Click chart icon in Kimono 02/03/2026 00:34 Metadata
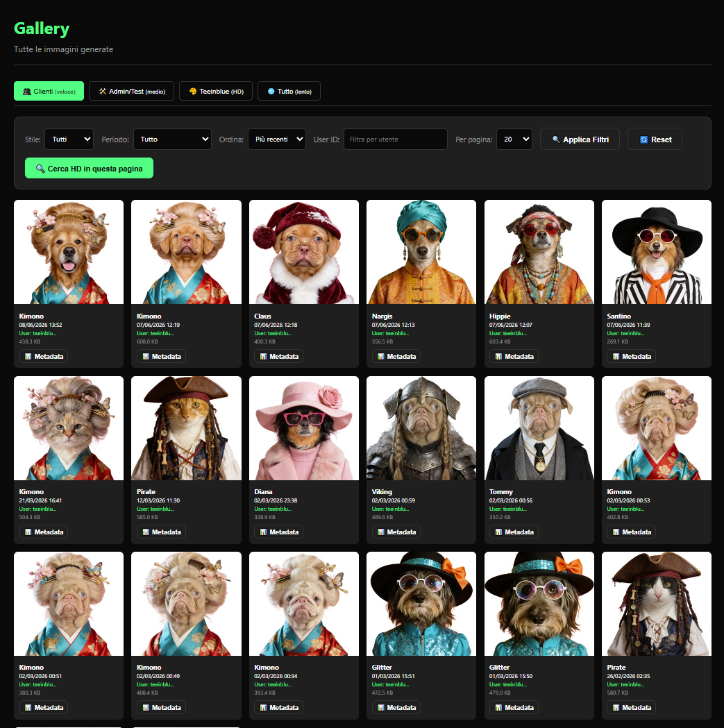The width and height of the screenshot is (724, 728). tap(264, 708)
